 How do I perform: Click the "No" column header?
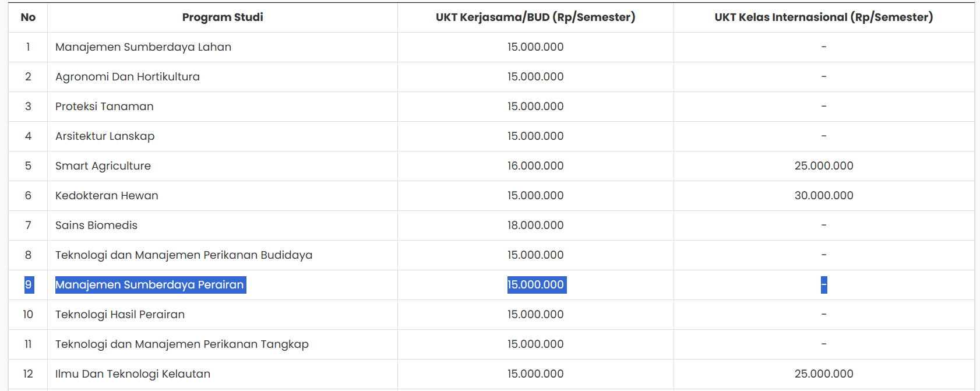pyautogui.click(x=28, y=17)
